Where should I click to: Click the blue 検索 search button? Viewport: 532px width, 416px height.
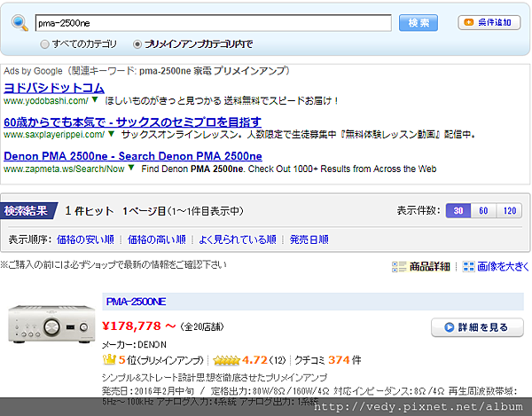pyautogui.click(x=418, y=23)
